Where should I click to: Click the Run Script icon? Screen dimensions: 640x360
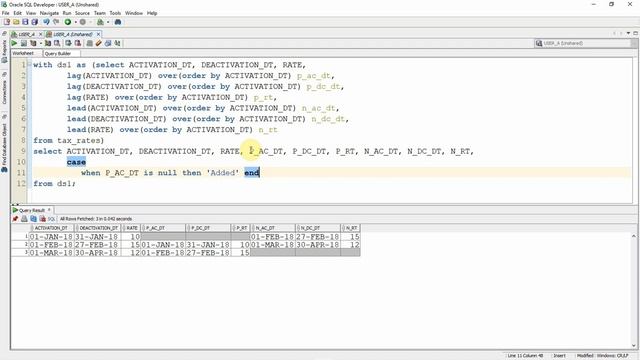[24, 43]
